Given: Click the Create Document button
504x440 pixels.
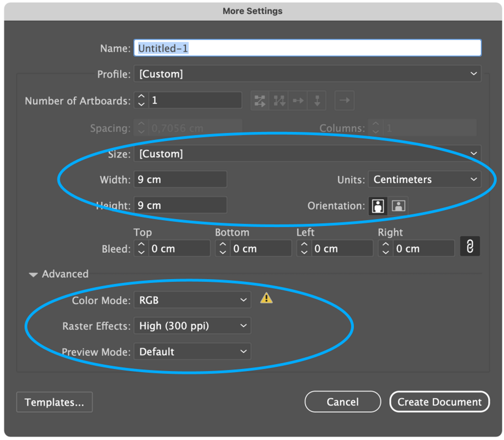Looking at the screenshot, I should tap(439, 402).
